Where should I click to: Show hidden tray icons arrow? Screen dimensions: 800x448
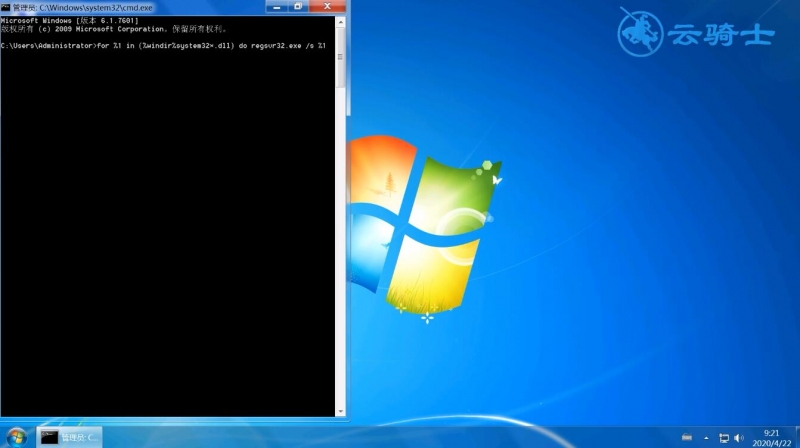pyautogui.click(x=706, y=438)
